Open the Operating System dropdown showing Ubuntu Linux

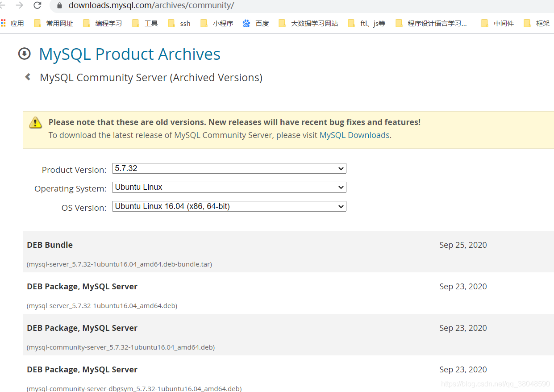pos(229,187)
